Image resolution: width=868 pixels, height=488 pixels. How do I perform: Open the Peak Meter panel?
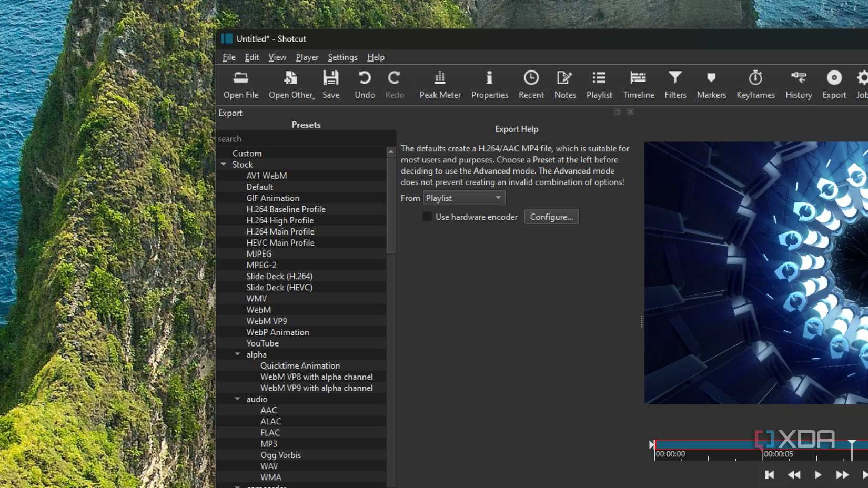pyautogui.click(x=440, y=84)
